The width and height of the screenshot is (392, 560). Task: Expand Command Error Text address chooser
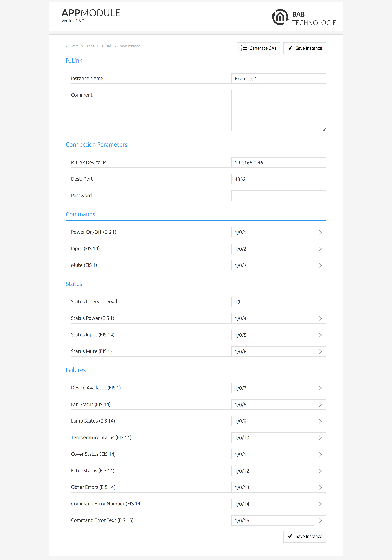pyautogui.click(x=320, y=520)
